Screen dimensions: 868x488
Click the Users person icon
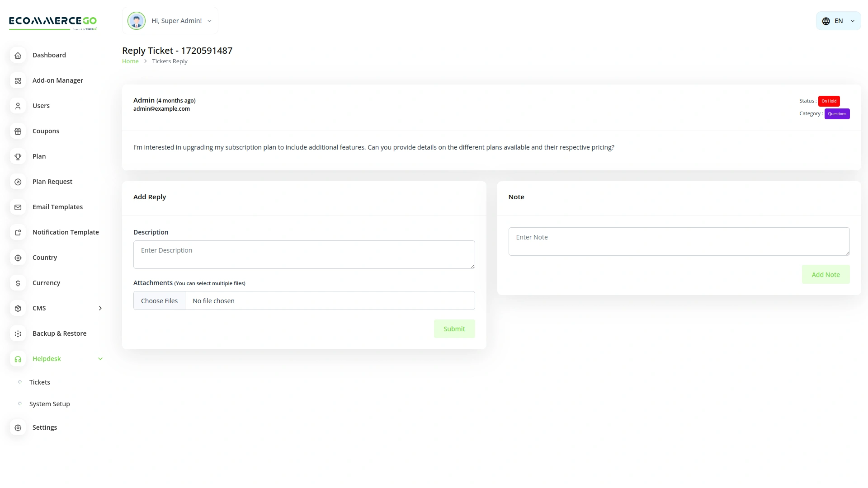(x=18, y=106)
